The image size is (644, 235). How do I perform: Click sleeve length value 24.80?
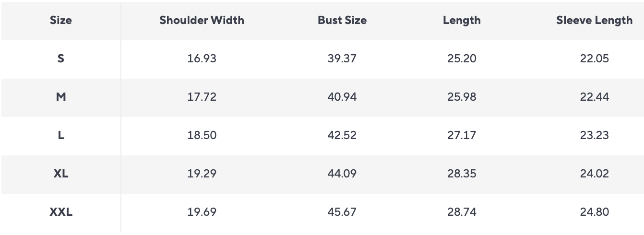pos(594,212)
